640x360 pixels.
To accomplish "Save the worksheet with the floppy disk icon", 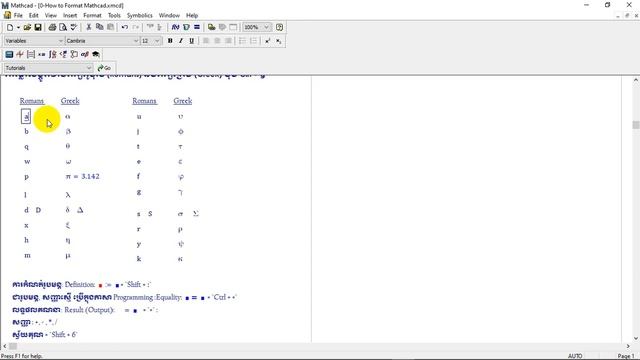I will (38, 27).
